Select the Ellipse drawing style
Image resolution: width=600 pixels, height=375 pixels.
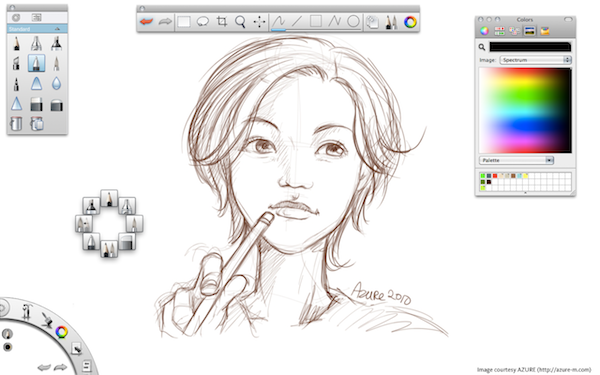point(353,21)
